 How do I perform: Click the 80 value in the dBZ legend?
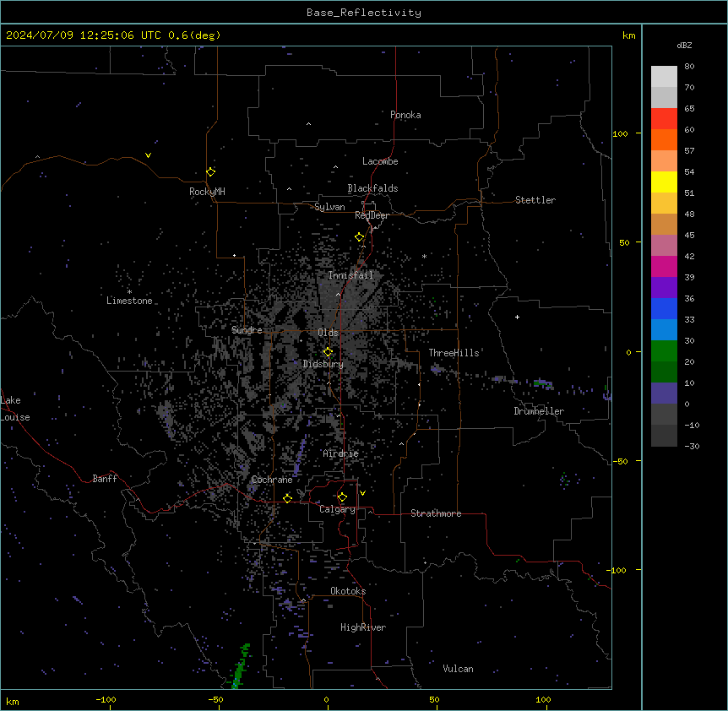(689, 67)
